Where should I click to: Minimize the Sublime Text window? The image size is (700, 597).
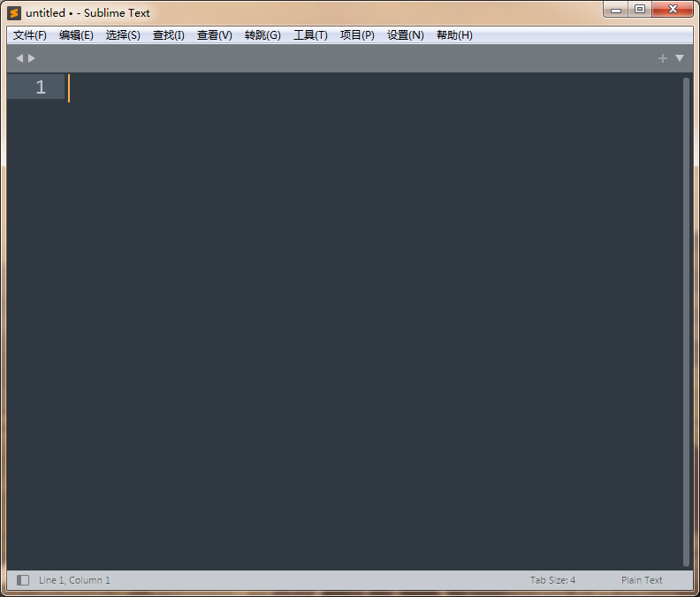tap(616, 10)
